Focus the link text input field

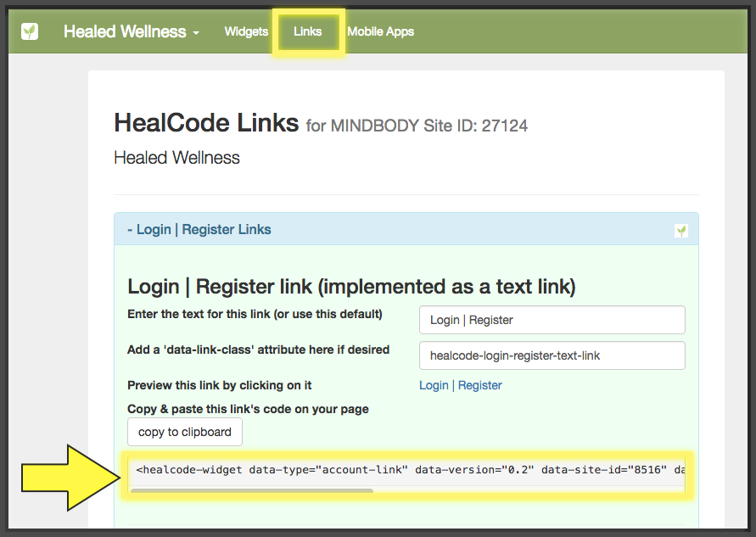click(552, 320)
